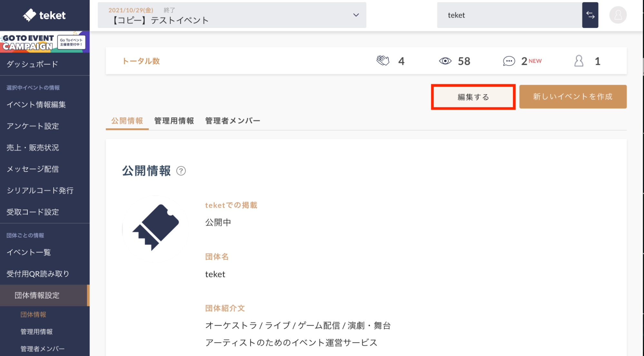Switch to the 管理用情報 tab
Screen dimensions: 644x356
pyautogui.click(x=174, y=121)
